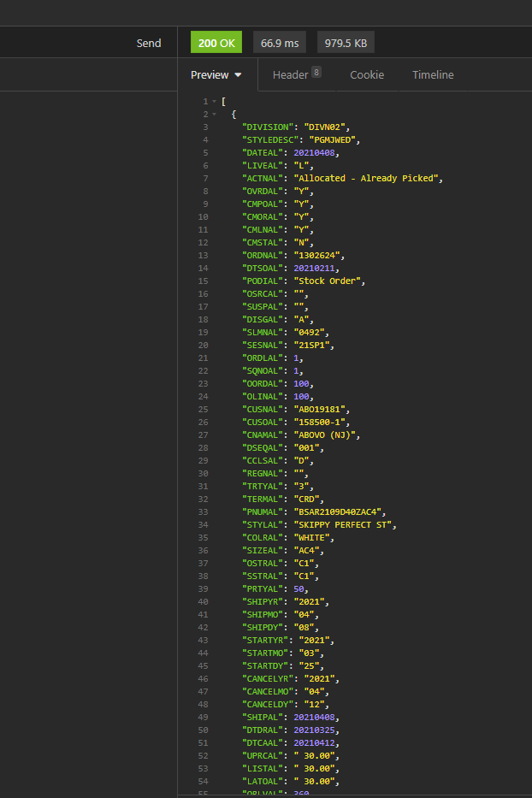Click the "LISTAL" key
This screenshot has height=798, width=532.
pos(263,768)
